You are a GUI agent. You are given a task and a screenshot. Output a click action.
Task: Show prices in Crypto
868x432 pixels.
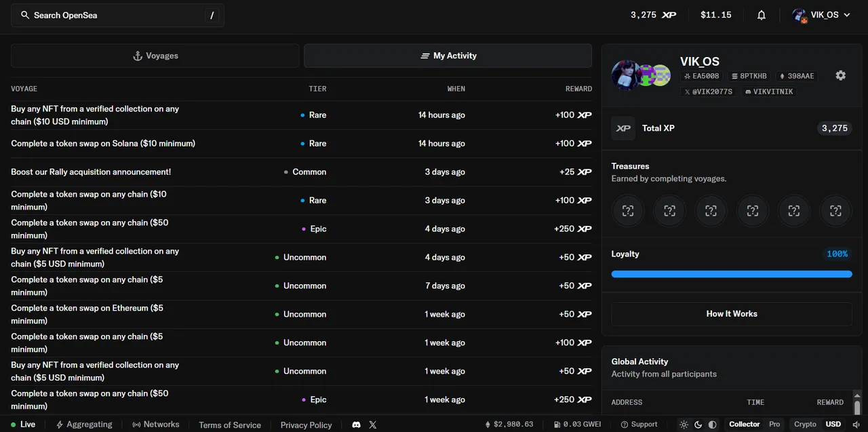click(805, 425)
